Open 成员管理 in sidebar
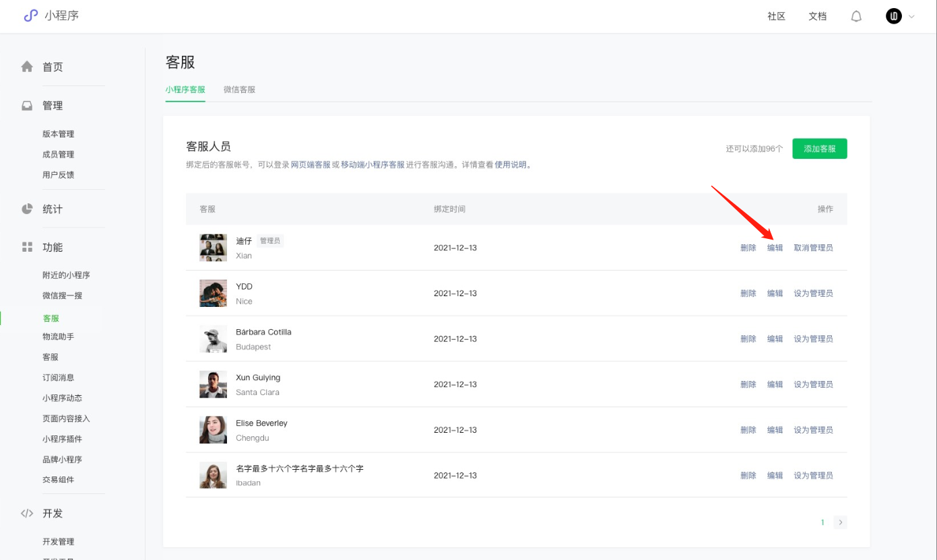937x560 pixels. [x=58, y=154]
